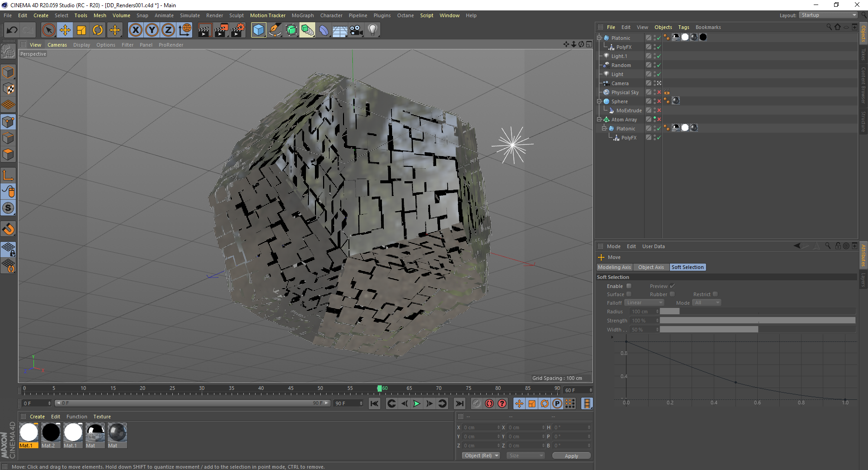
Task: Select the Scale tool icon
Action: 81,30
